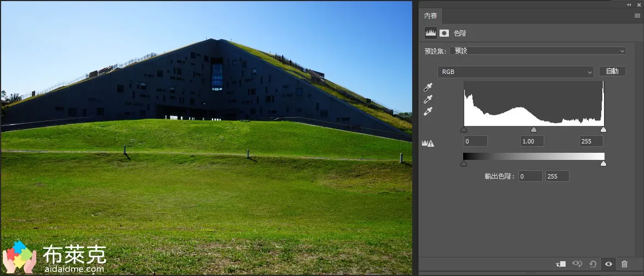Click the midtone input slider handle
The height and width of the screenshot is (276, 644).
click(x=534, y=130)
